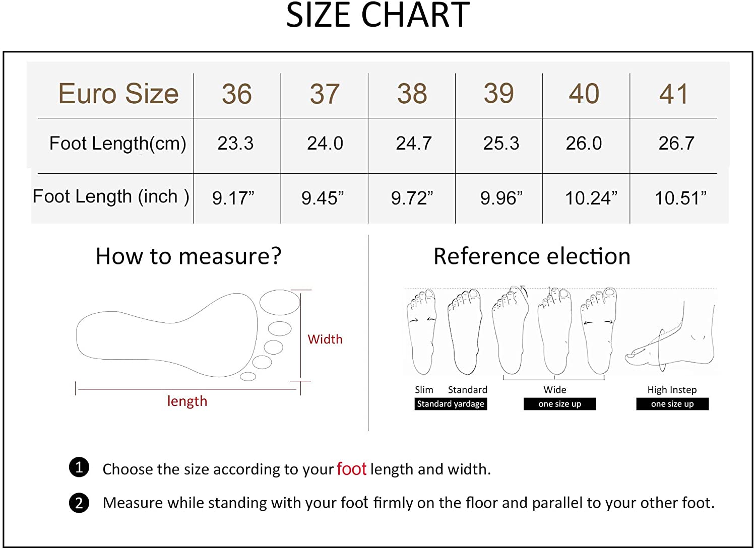Click the big toe oval in footprint

click(x=280, y=302)
